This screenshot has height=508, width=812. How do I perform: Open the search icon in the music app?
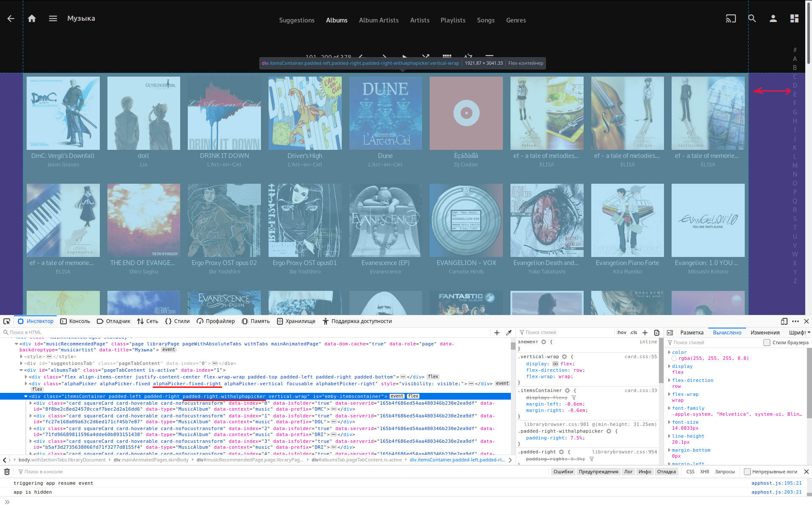coord(752,19)
